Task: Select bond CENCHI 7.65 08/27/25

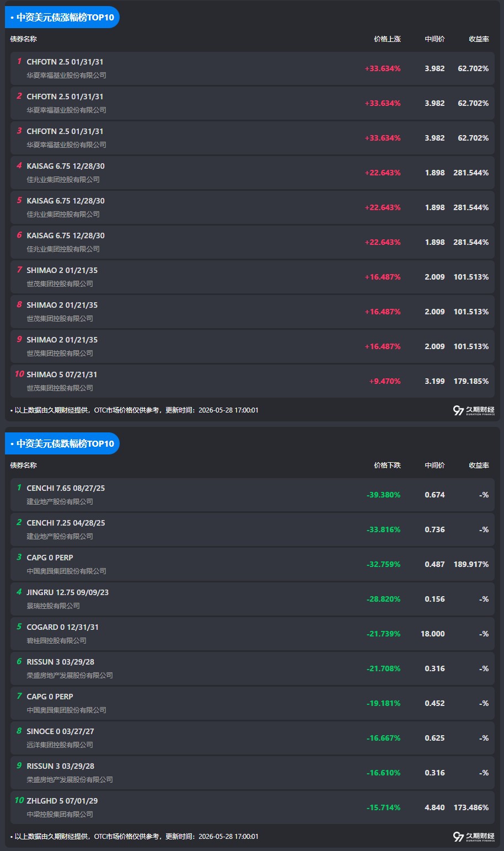Action: [66, 488]
